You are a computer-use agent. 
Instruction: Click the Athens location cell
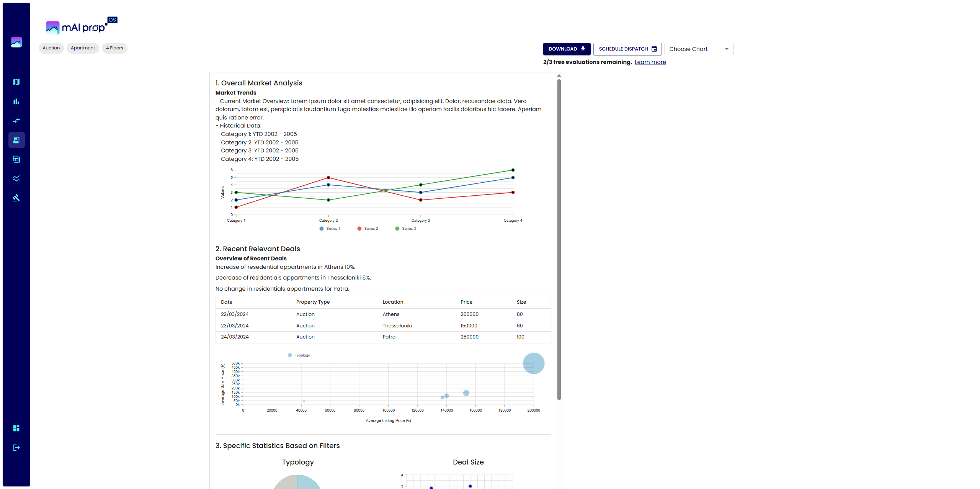coord(391,314)
